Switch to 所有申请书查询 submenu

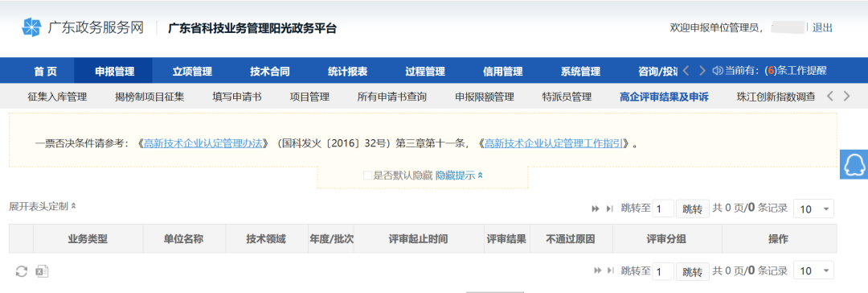pos(392,97)
